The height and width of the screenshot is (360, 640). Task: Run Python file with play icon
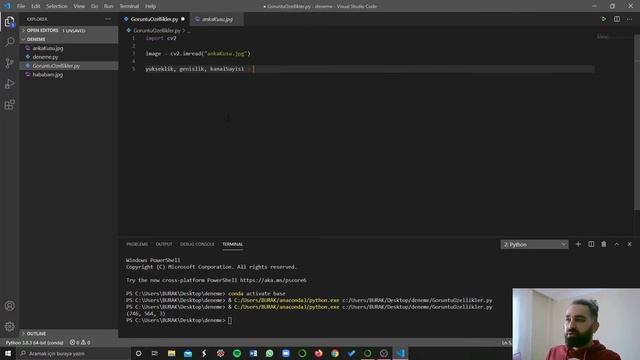pyautogui.click(x=604, y=19)
